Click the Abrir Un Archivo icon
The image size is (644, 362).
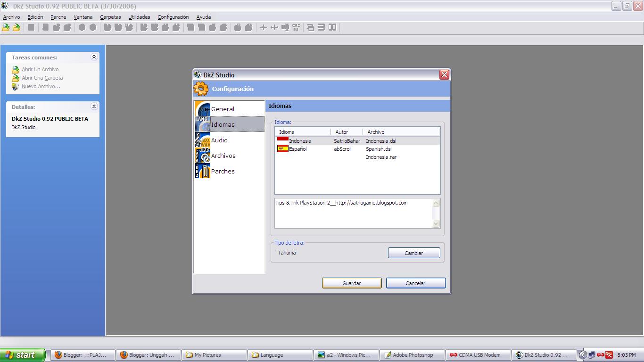16,69
